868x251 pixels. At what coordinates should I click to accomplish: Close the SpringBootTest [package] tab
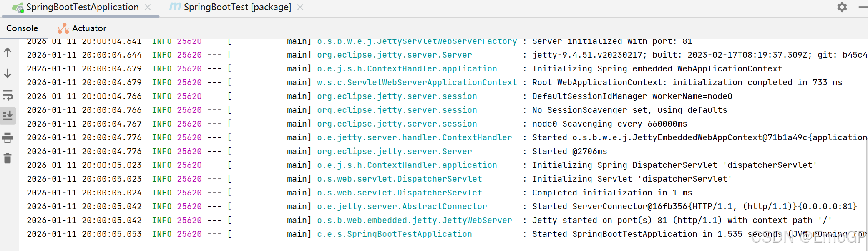(x=300, y=7)
